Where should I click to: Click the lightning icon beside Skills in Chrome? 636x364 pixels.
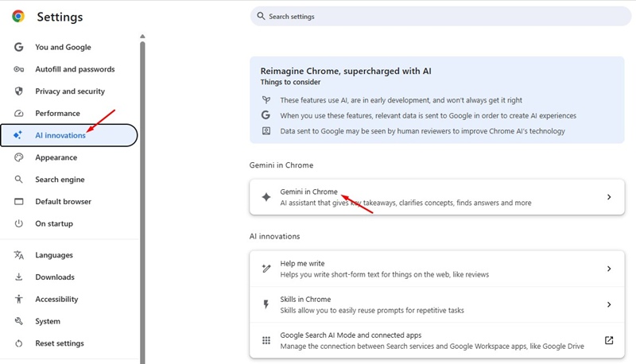[266, 304]
